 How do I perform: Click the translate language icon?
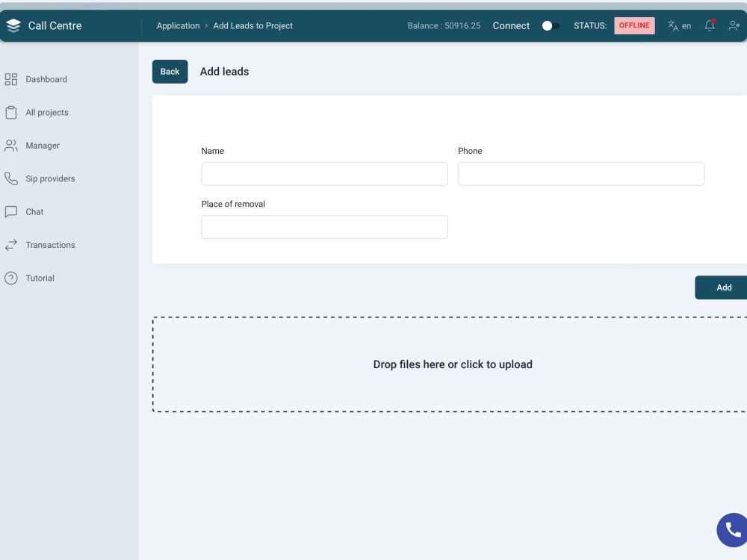[673, 25]
